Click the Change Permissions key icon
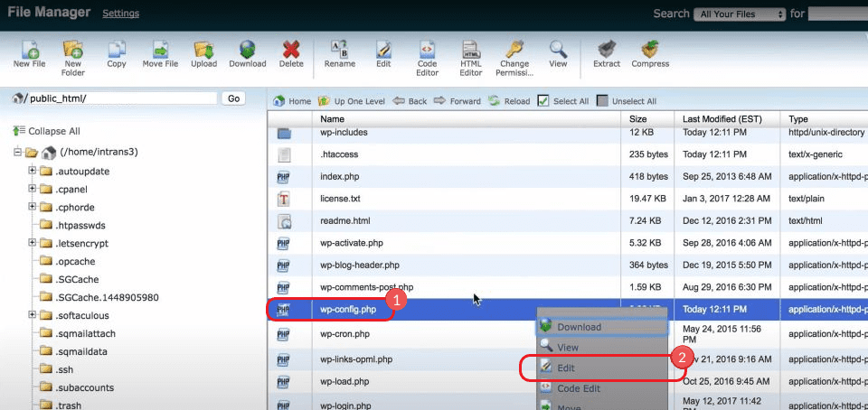 [514, 50]
